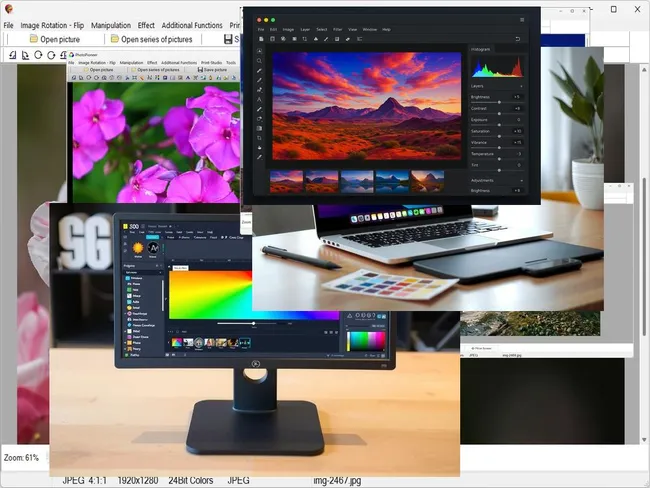Open the Additional Functions menu in main window

pos(192,24)
